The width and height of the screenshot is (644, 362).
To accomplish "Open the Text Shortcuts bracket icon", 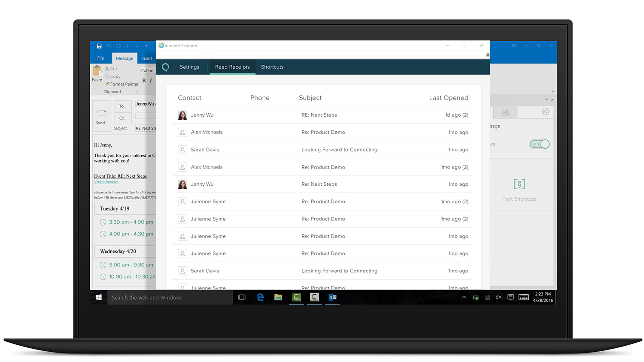I will [x=519, y=184].
